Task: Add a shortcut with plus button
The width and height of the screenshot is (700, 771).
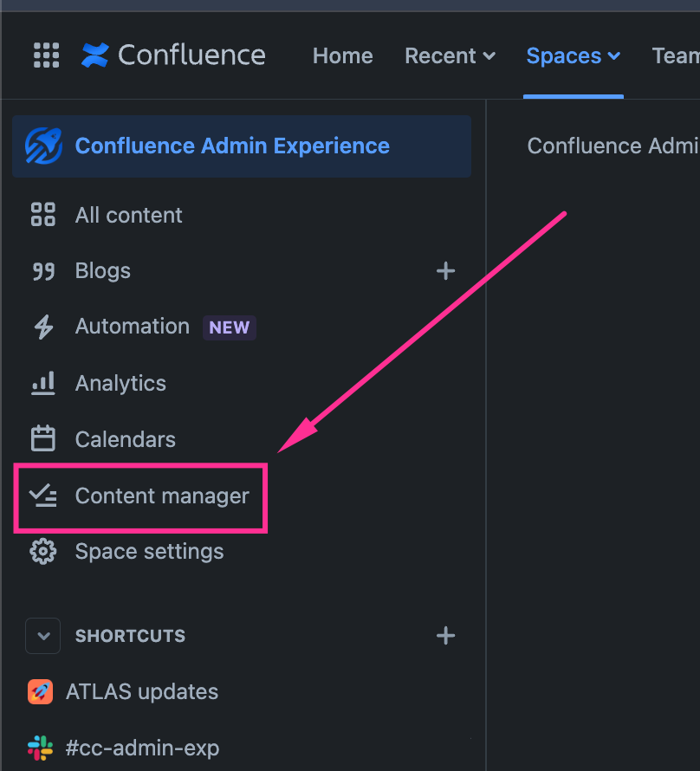Action: [x=445, y=636]
